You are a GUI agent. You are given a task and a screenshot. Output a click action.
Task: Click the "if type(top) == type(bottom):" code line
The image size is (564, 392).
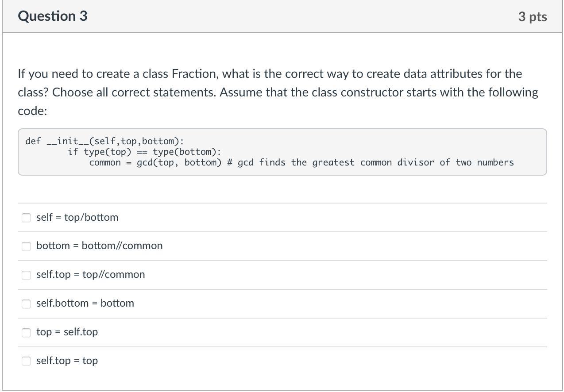(144, 152)
